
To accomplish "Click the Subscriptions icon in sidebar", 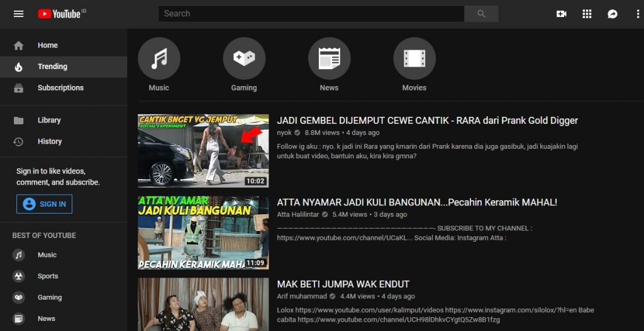I will (18, 88).
